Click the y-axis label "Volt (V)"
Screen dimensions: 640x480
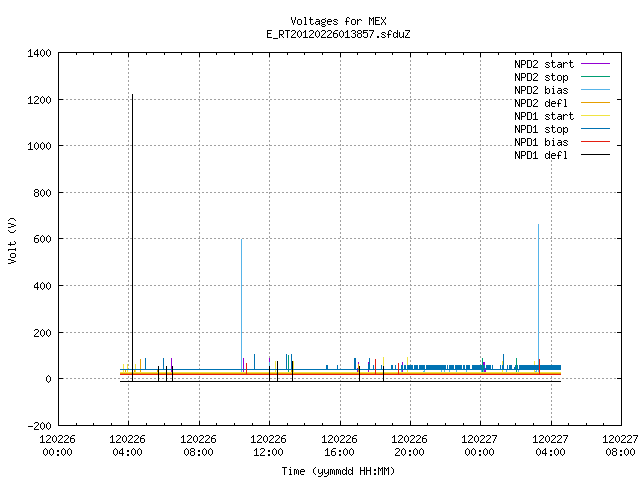coord(12,240)
